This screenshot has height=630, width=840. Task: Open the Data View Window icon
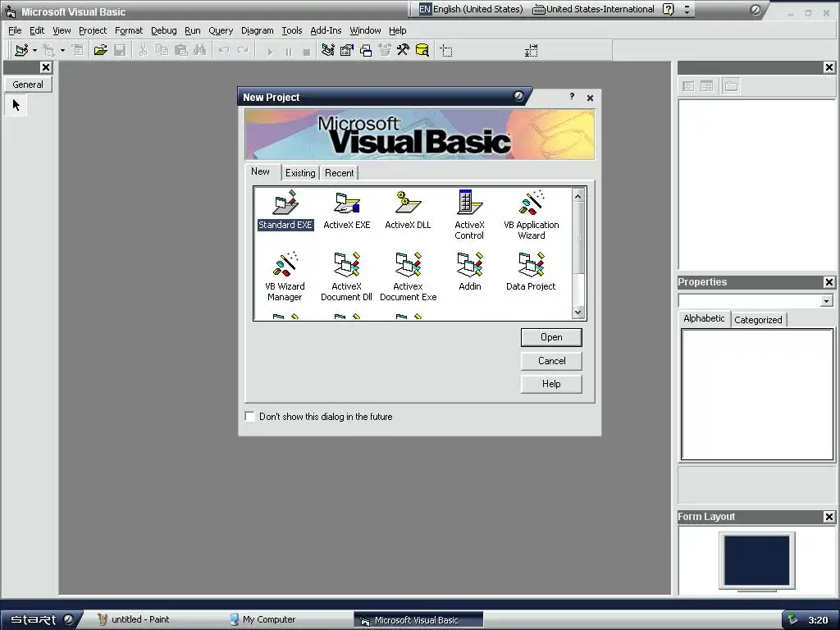422,50
